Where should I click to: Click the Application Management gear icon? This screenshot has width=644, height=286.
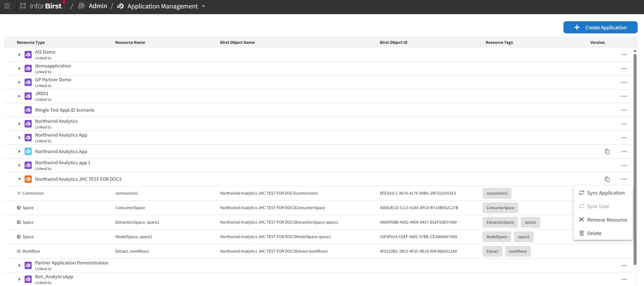click(x=120, y=6)
